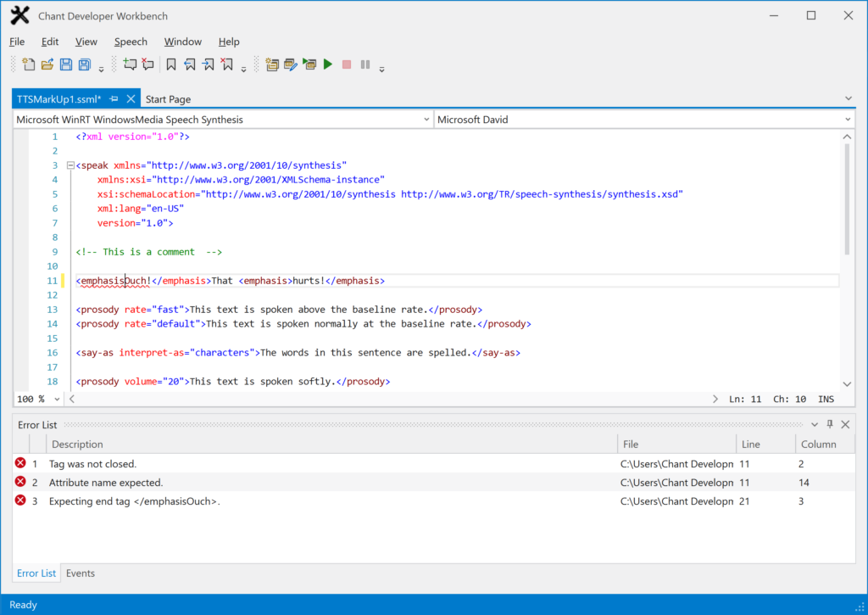Click the say-as line 16 in the editor
Viewport: 868px width, 615px height.
click(x=298, y=352)
